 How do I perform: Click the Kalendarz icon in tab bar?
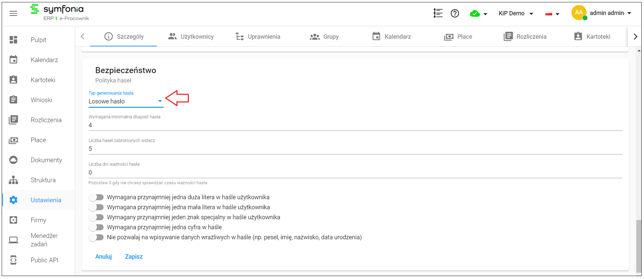click(x=376, y=36)
